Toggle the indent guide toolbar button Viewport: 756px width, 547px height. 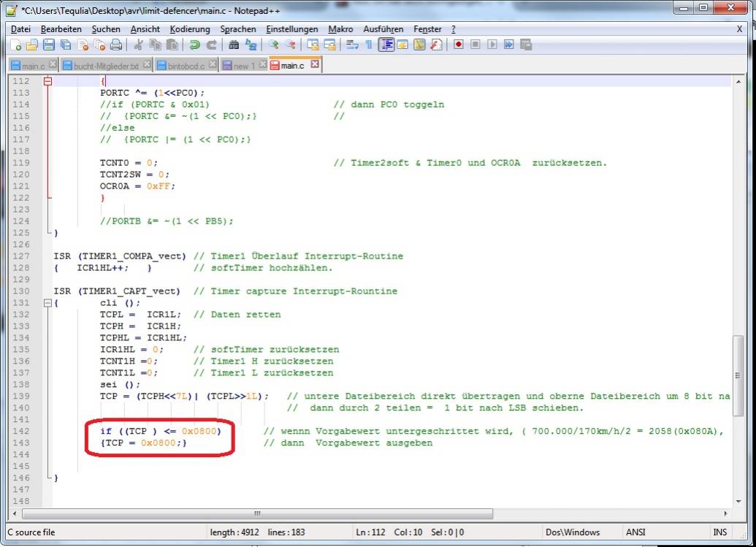coord(385,45)
